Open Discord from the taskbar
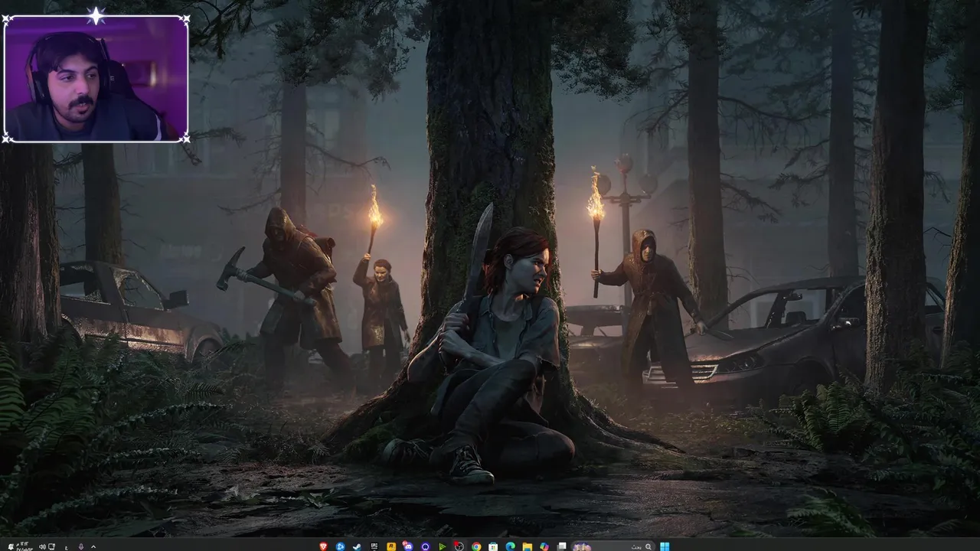Screen dimensions: 980x551 pos(408,546)
